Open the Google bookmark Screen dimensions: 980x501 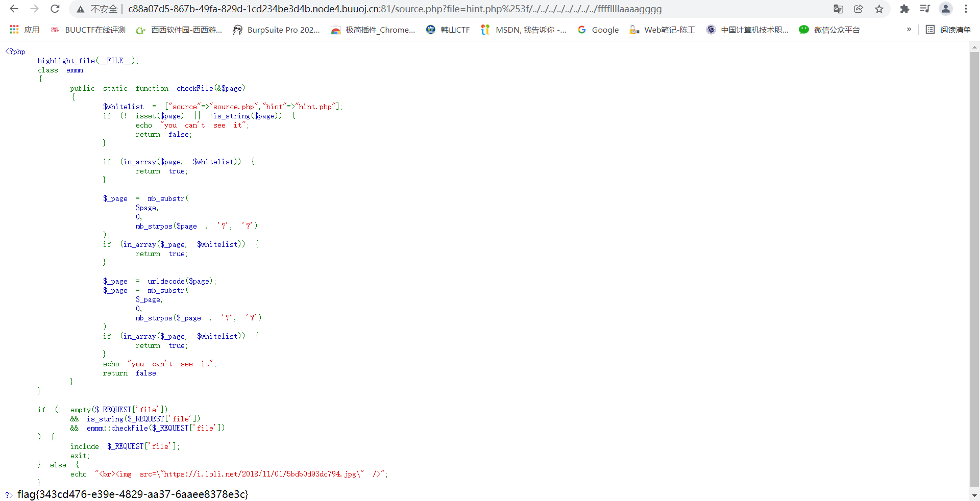point(598,30)
